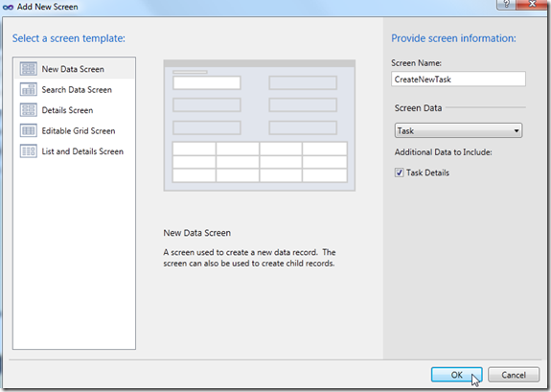The height and width of the screenshot is (392, 551).
Task: Select the Details Screen label
Action: pos(67,110)
